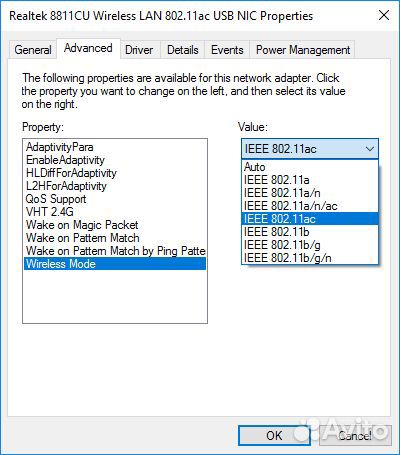The width and height of the screenshot is (400, 455).
Task: Choose the IEEE 802.11b option
Action: (x=310, y=232)
